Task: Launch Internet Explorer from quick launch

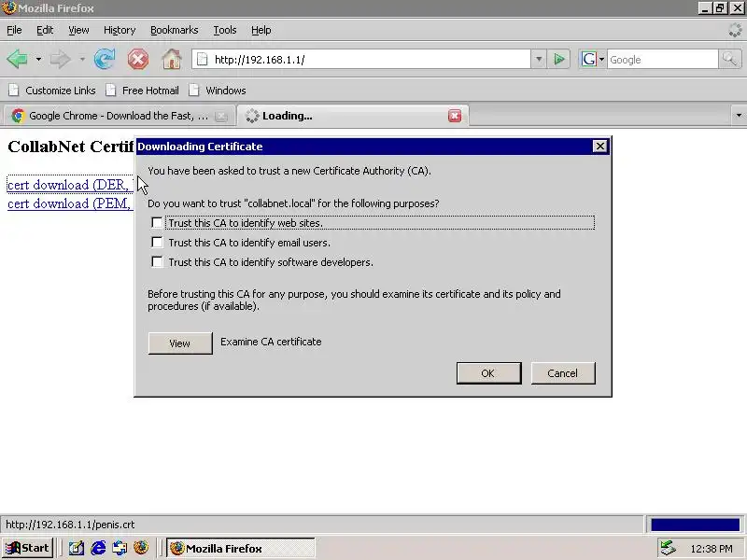Action: coord(98,548)
